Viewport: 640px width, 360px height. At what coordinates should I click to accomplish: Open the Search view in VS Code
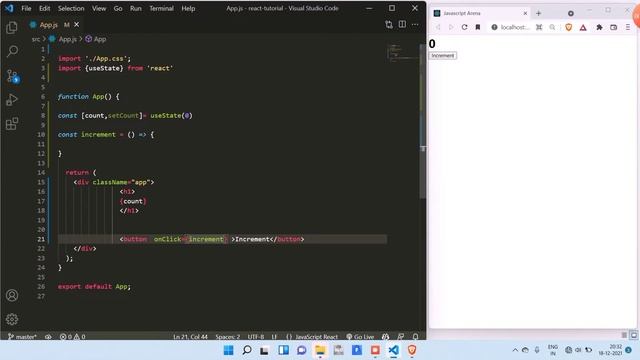pos(12,51)
